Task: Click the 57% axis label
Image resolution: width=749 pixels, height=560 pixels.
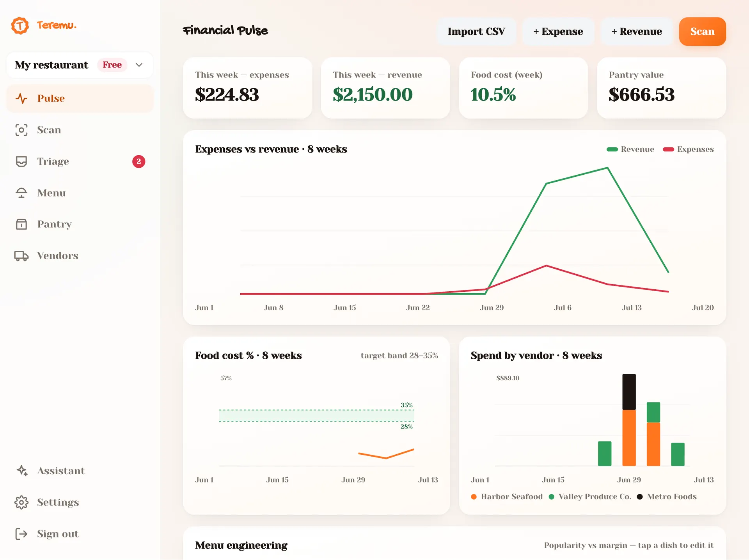Action: tap(226, 378)
